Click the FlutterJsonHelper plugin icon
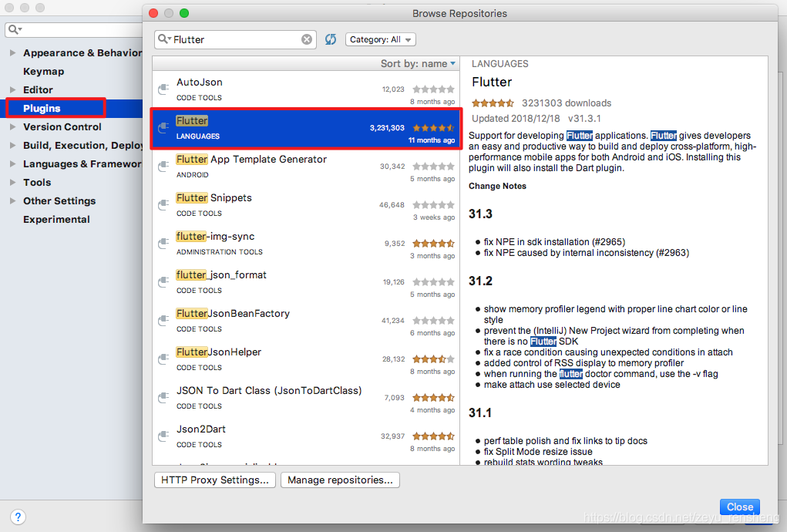 (x=163, y=359)
